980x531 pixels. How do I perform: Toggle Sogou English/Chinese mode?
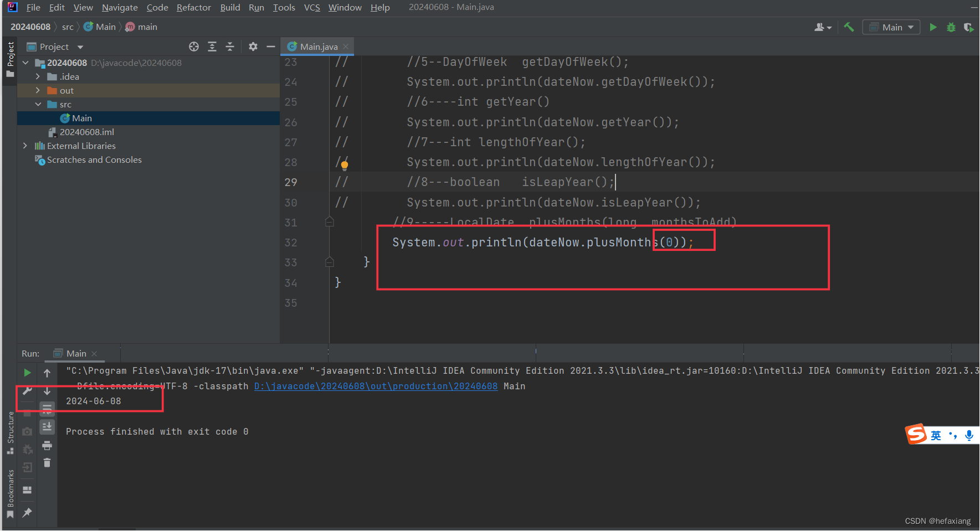936,435
